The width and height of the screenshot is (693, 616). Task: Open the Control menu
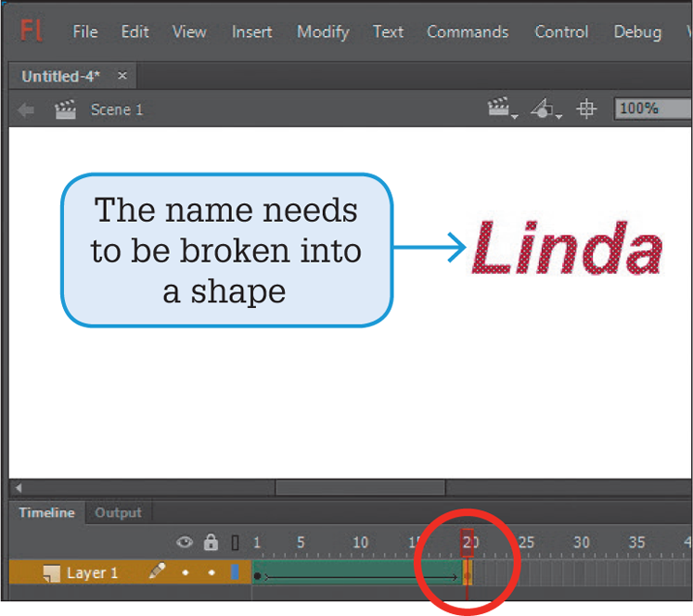click(561, 32)
